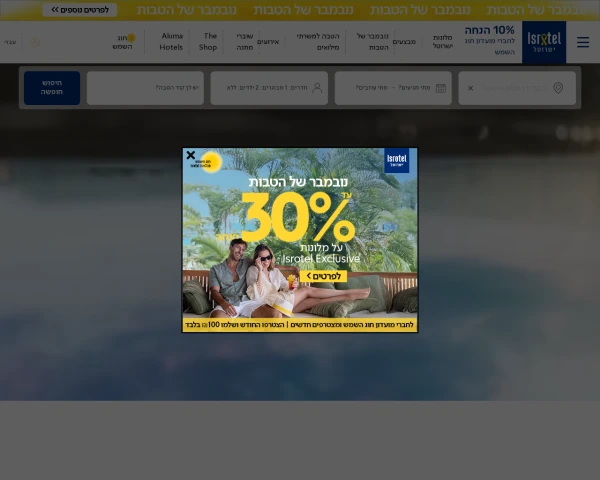The width and height of the screenshot is (600, 480).
Task: Open אירועים menu item
Action: click(268, 42)
